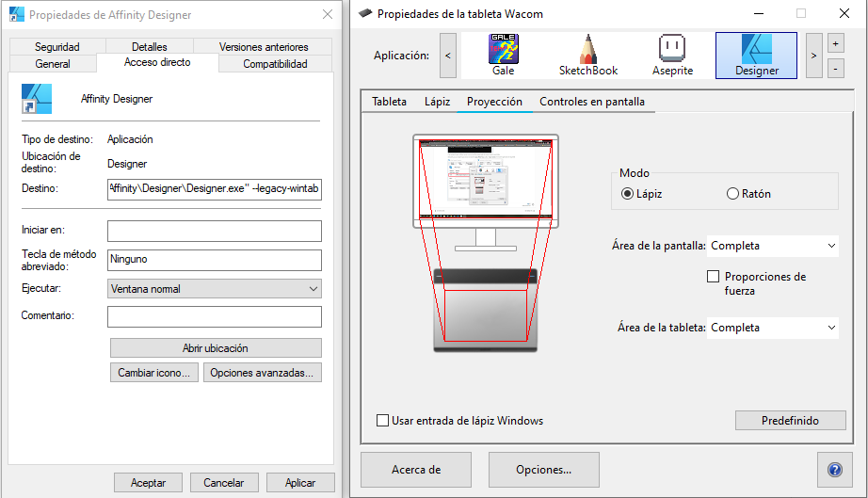Click Opciones avanzadas button
The height and width of the screenshot is (498, 868).
[x=262, y=373]
